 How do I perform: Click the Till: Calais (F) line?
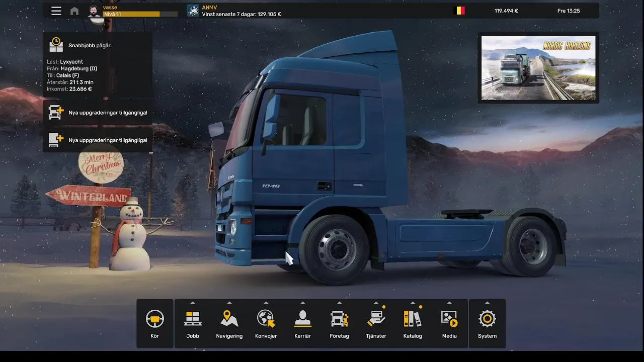(63, 75)
